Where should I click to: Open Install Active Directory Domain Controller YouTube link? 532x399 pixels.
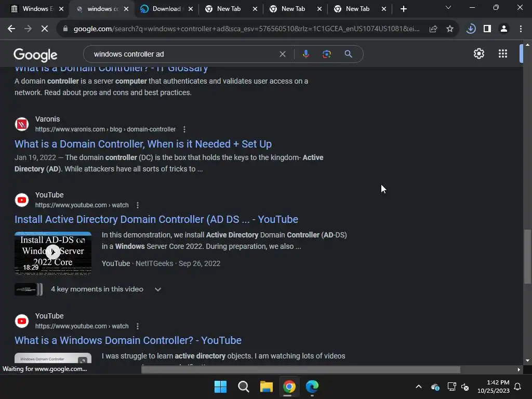click(156, 220)
